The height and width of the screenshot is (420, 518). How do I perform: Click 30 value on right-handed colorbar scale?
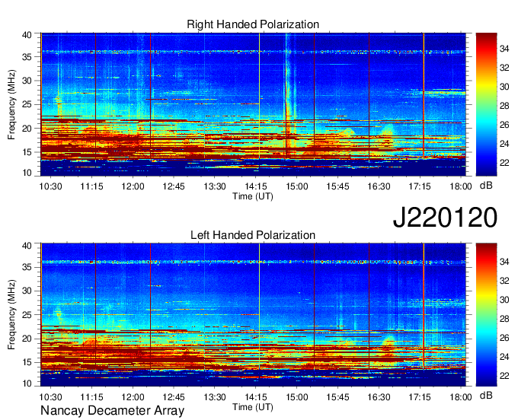(504, 87)
